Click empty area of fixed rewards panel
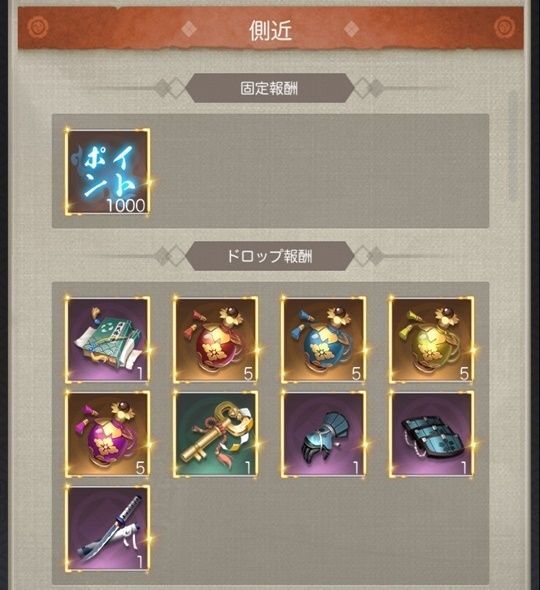Screen dimensions: 540x590 pos(320,171)
